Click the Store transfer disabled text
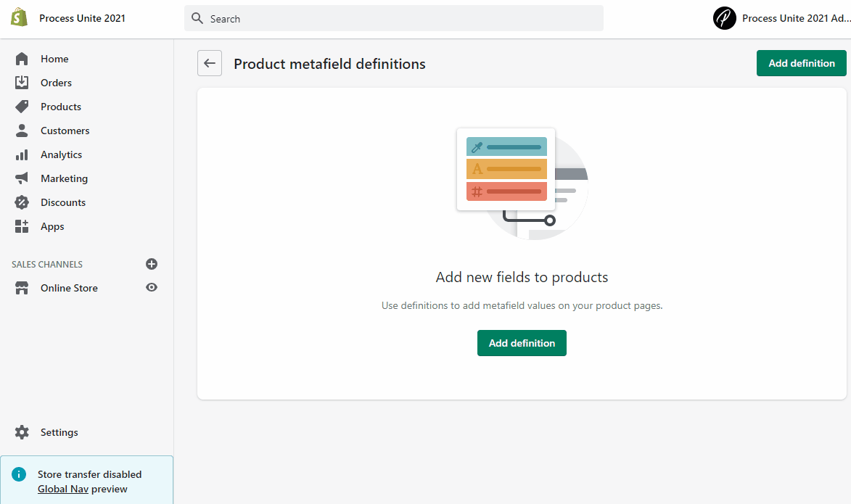The height and width of the screenshot is (504, 851). click(x=89, y=474)
